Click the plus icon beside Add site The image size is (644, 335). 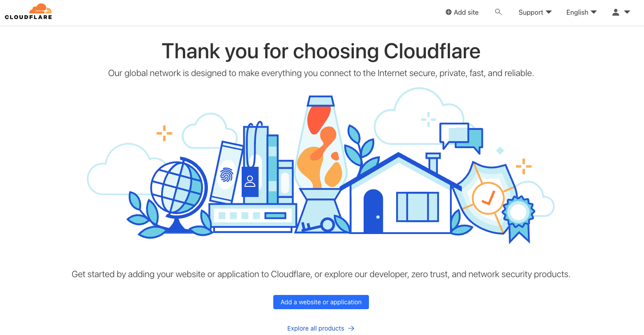pyautogui.click(x=449, y=12)
